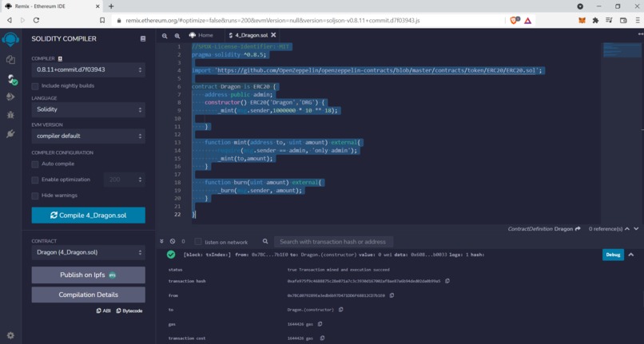Open the settings gear at sidebar bottom
Screen dimensions: 644x344
pos(10,335)
